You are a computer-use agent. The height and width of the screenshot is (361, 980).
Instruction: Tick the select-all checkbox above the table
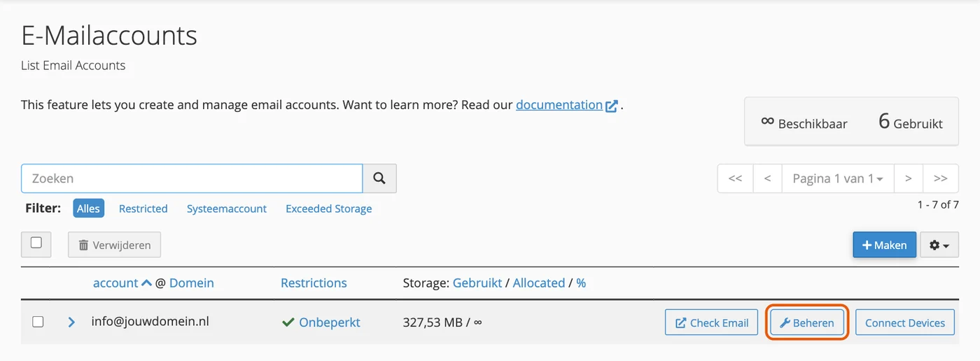(x=36, y=243)
